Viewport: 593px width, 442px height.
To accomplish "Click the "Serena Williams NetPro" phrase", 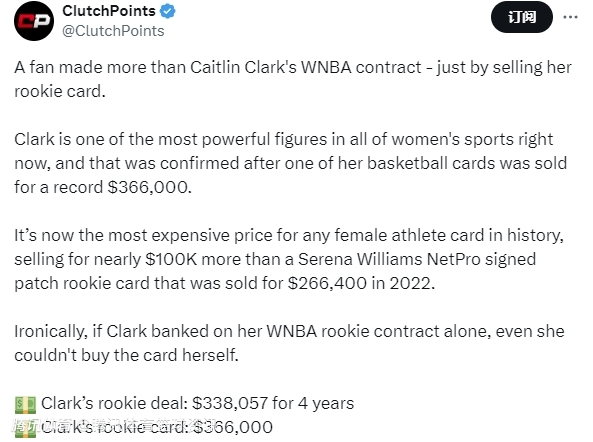I will click(389, 259).
